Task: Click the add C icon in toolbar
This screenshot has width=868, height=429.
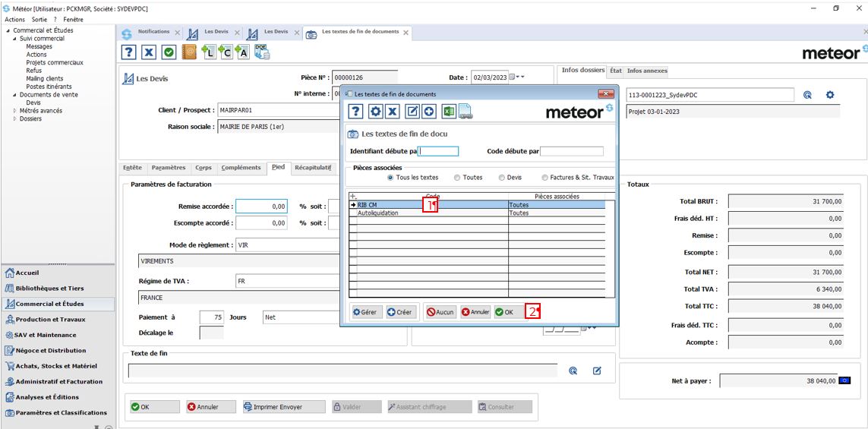Action: point(226,52)
